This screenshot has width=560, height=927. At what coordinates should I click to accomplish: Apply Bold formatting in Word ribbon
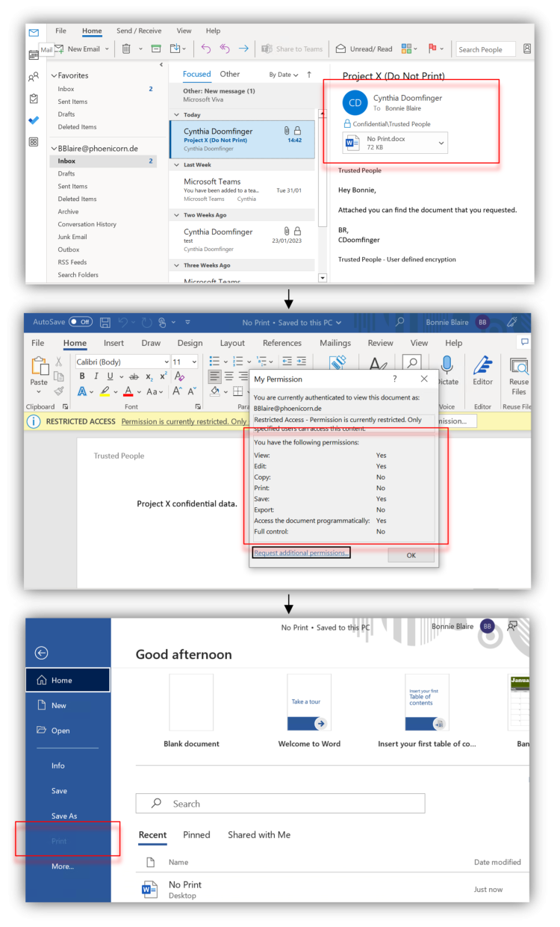coord(82,376)
